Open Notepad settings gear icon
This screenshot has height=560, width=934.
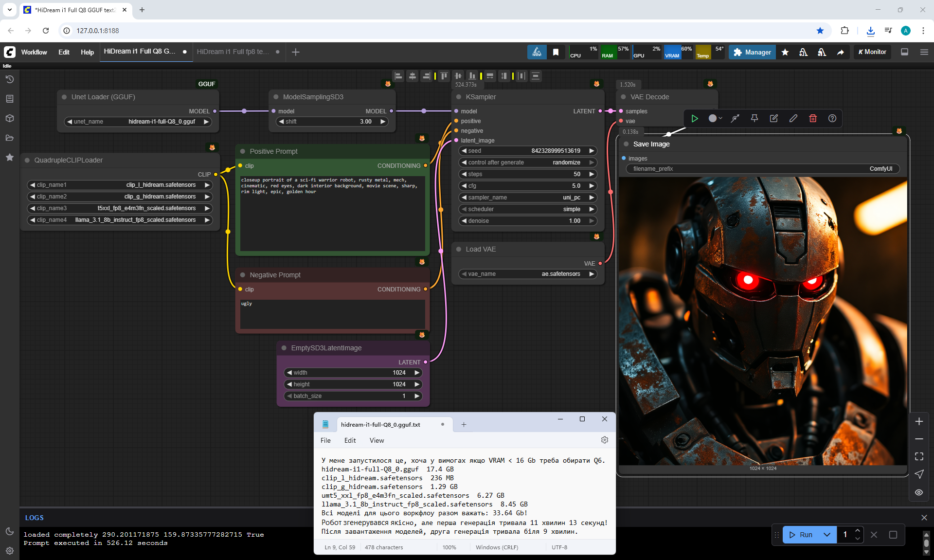(604, 440)
